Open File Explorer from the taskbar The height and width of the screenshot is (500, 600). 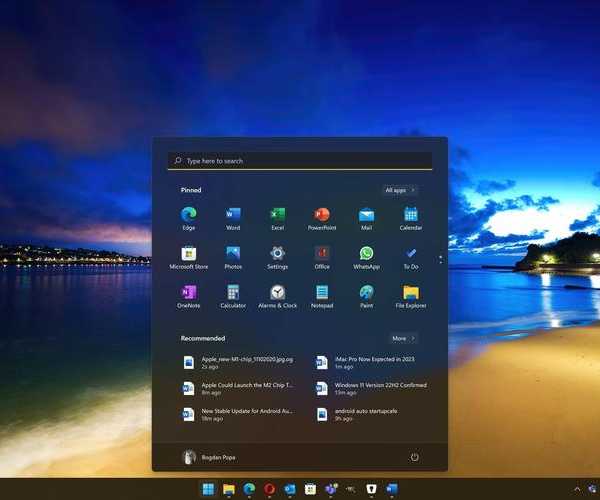coord(229,489)
